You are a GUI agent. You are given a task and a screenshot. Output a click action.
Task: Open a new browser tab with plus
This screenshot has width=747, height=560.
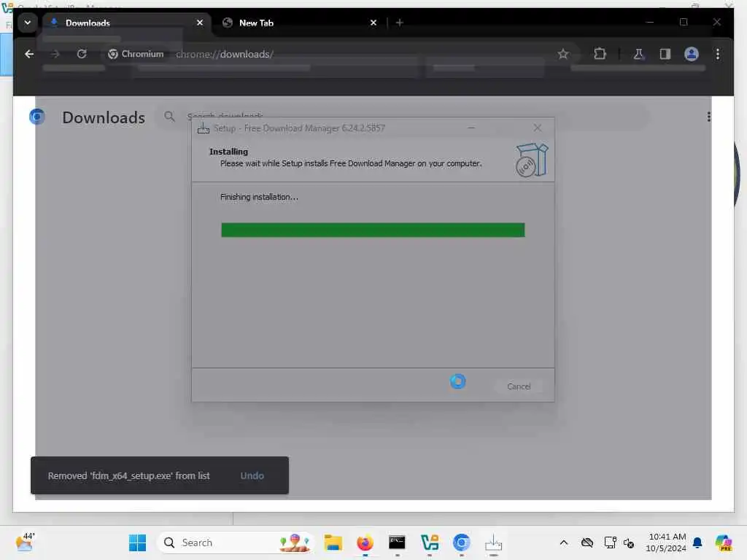[400, 23]
